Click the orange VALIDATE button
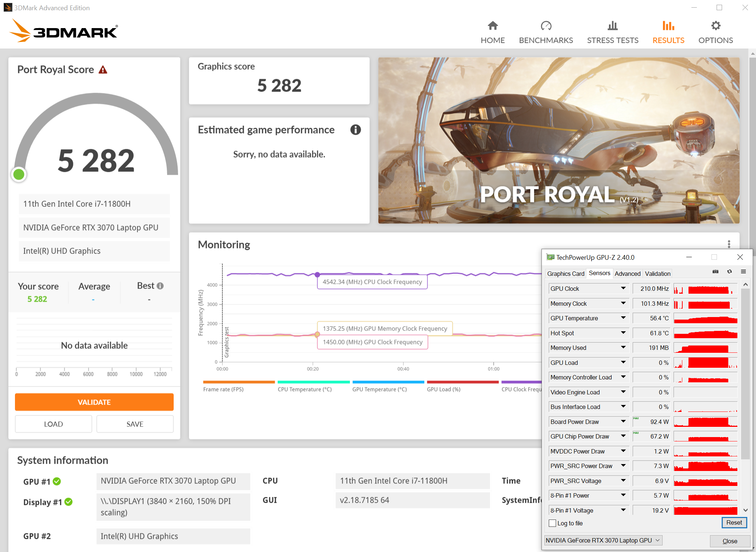 click(x=94, y=402)
